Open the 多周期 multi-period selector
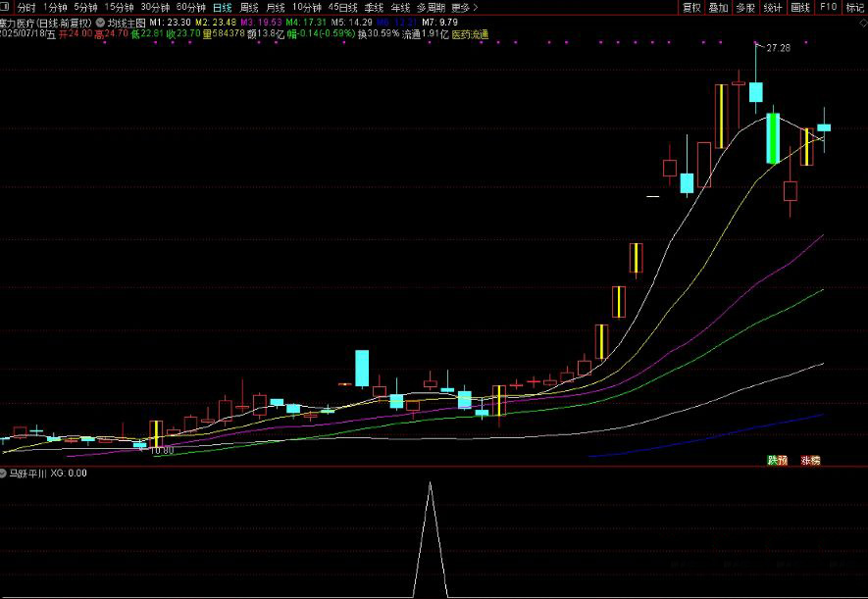 [431, 7]
